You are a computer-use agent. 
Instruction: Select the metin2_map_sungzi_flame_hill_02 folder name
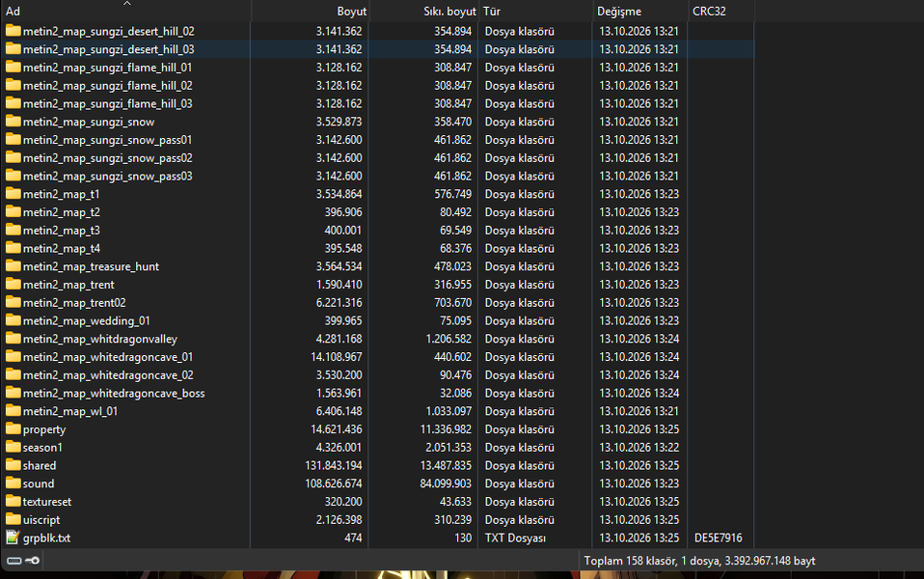coord(108,86)
